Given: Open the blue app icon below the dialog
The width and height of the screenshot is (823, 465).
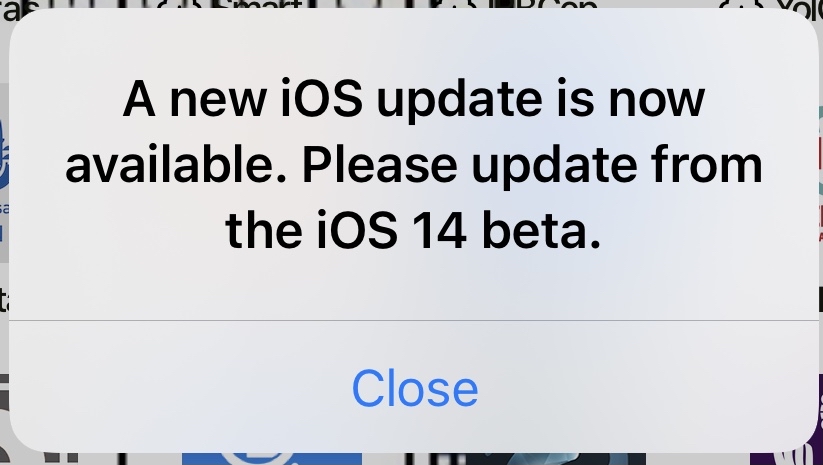Looking at the screenshot, I should [x=272, y=458].
